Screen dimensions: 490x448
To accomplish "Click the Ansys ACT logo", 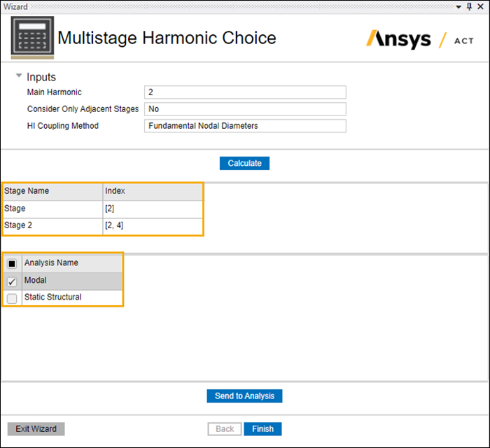I will point(420,38).
